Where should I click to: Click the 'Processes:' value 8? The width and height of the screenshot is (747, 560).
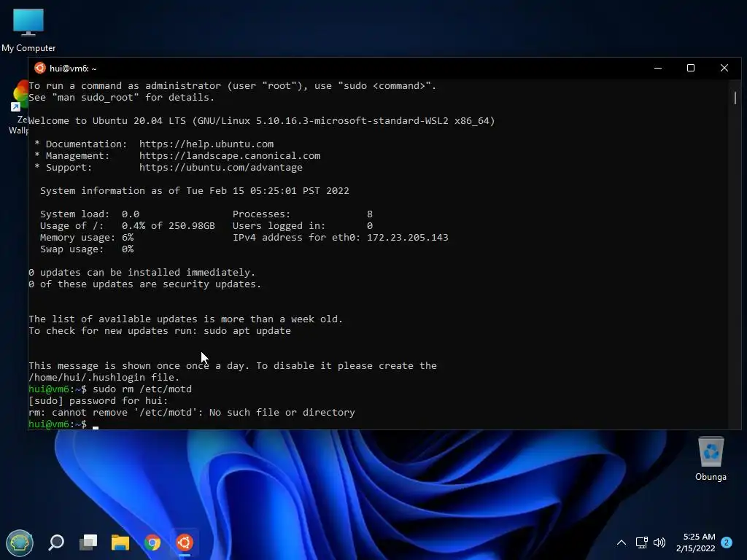coord(370,214)
